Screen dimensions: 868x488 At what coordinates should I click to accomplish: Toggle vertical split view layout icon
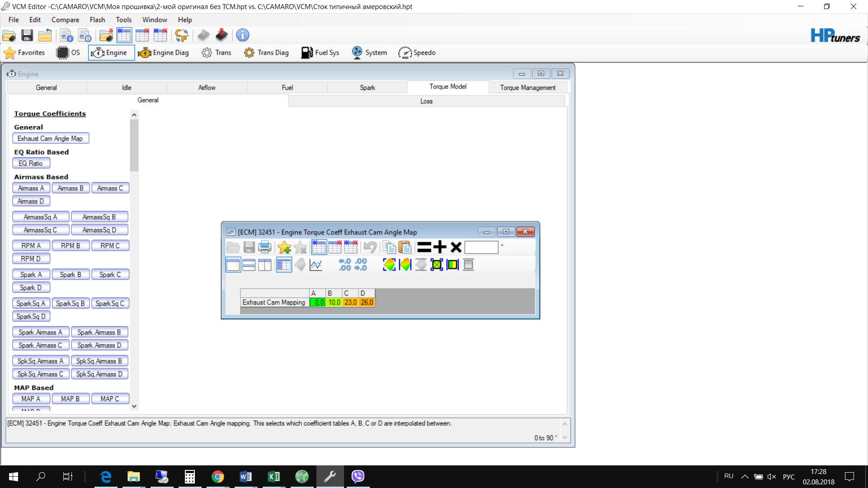(264, 265)
